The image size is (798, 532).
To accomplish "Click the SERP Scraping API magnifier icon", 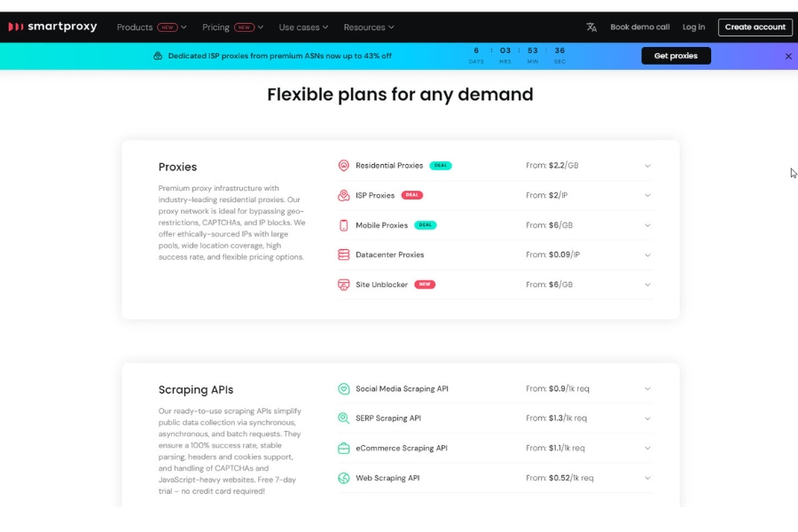I will [x=343, y=419].
